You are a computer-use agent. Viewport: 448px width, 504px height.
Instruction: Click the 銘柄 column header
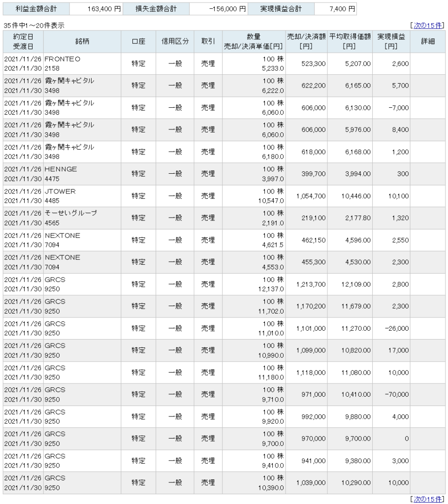click(x=82, y=41)
